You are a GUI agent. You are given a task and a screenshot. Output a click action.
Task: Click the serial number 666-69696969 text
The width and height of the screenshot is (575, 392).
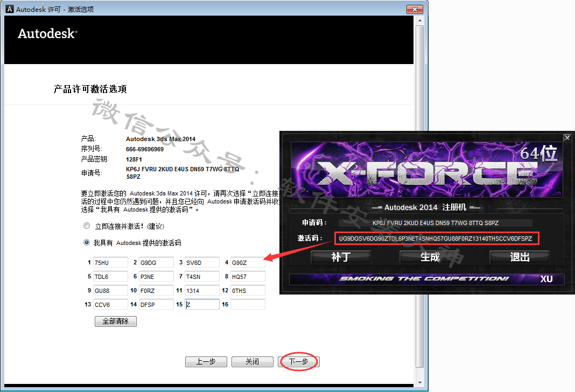145,149
